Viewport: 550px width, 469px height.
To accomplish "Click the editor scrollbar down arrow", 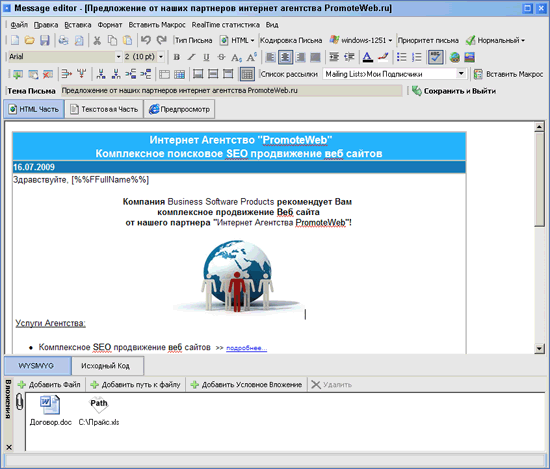I will click(539, 348).
